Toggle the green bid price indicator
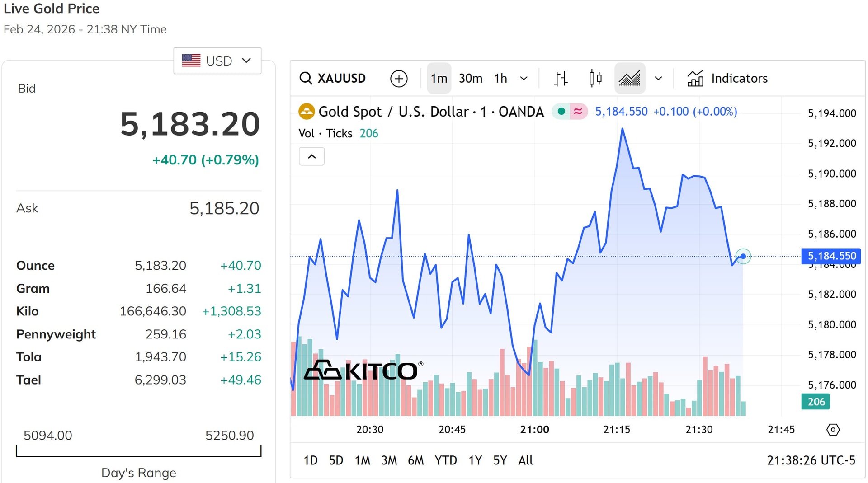Image resolution: width=868 pixels, height=483 pixels. click(561, 111)
